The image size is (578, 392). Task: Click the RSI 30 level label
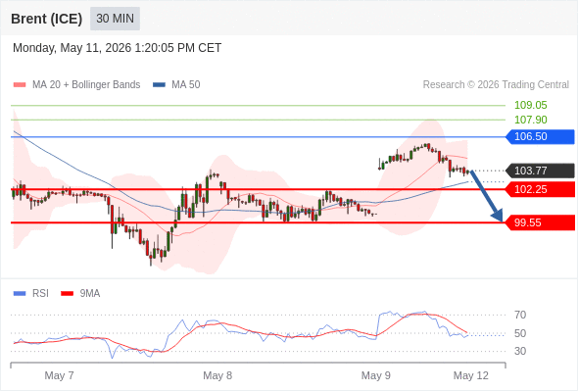[520, 351]
